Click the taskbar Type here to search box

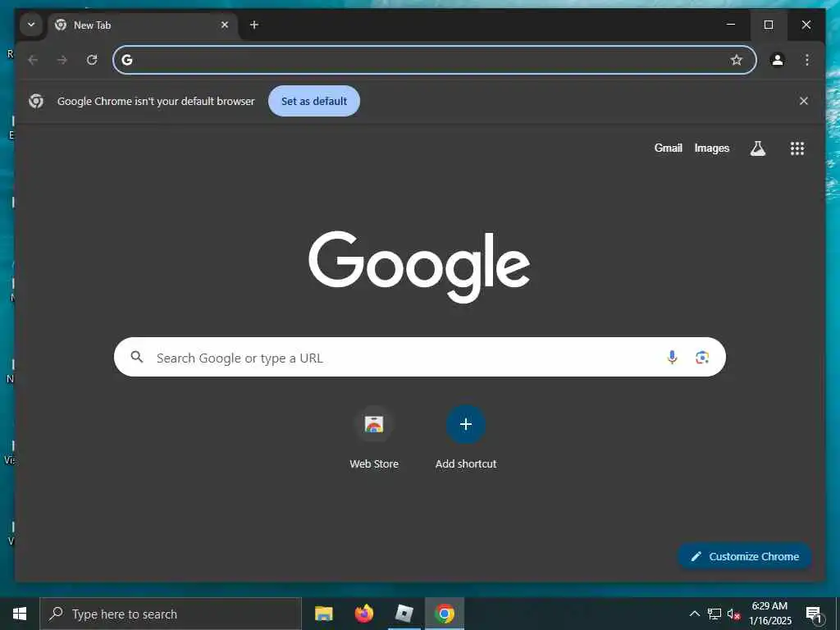(171, 614)
